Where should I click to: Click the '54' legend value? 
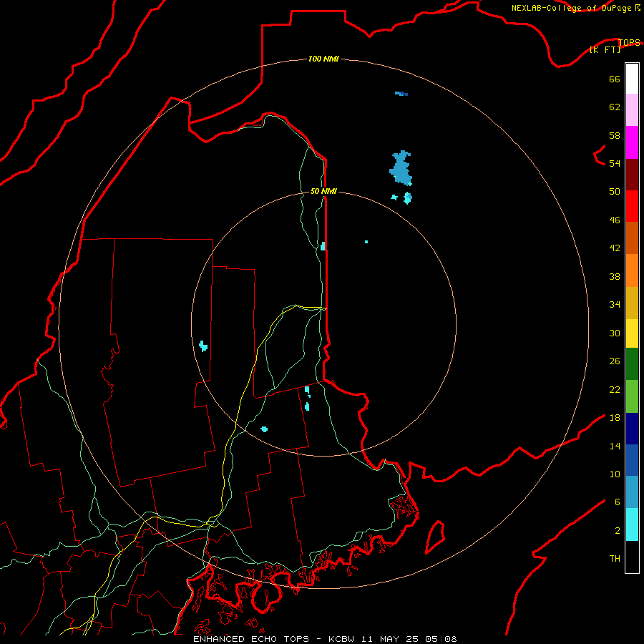point(615,163)
